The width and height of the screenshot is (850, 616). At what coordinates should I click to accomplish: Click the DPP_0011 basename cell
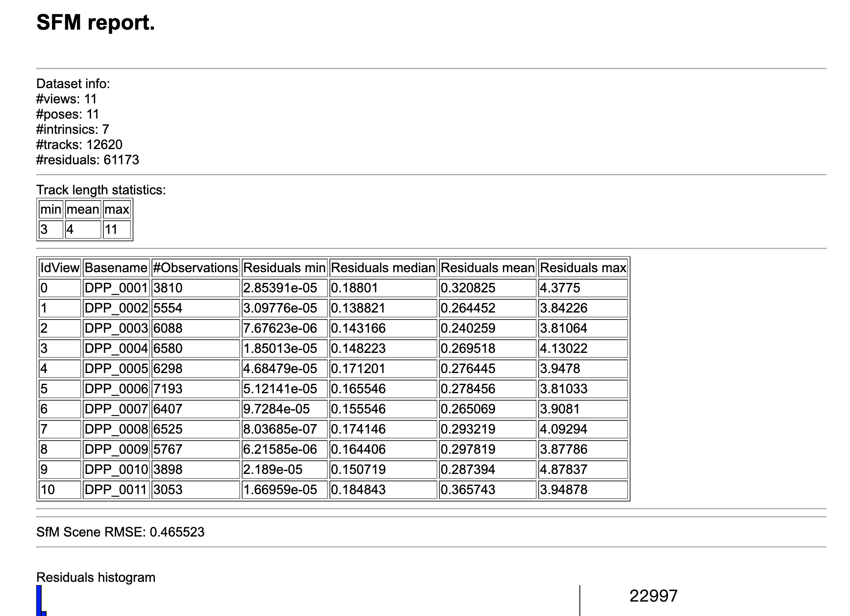116,490
